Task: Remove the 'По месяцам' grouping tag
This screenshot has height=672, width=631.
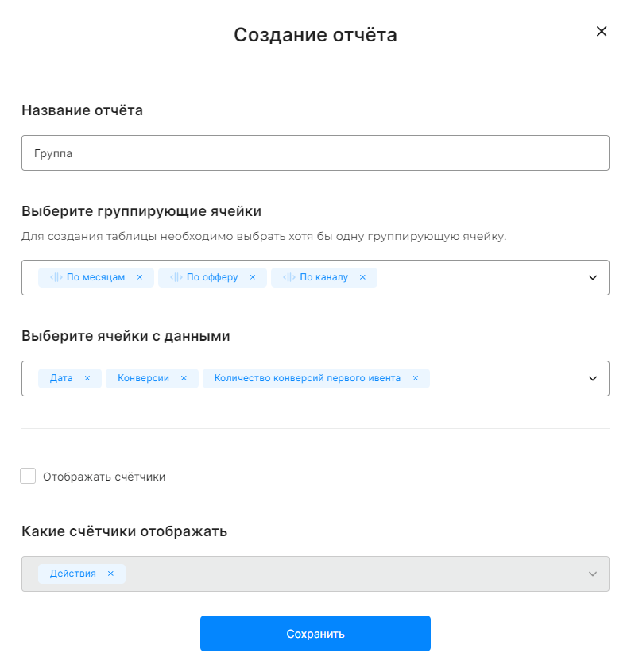Action: pos(140,277)
